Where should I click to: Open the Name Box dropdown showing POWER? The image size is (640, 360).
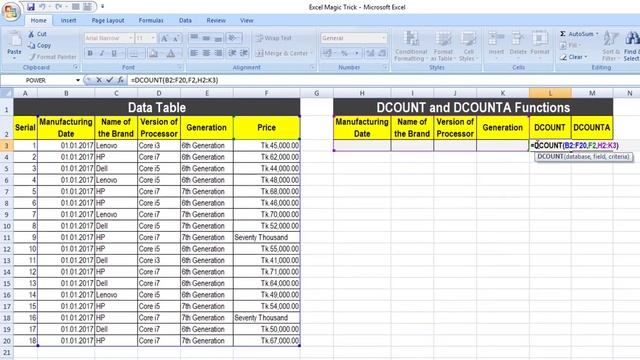pyautogui.click(x=78, y=80)
